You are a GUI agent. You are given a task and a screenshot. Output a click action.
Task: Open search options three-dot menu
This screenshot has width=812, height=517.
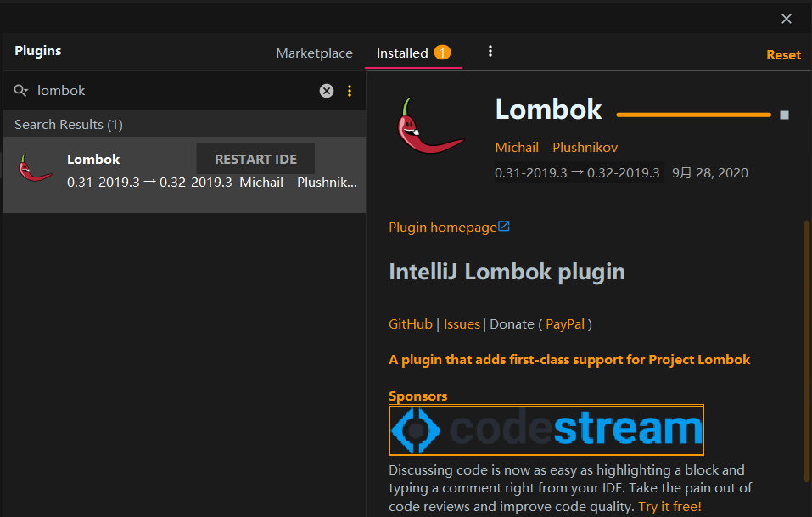click(350, 91)
